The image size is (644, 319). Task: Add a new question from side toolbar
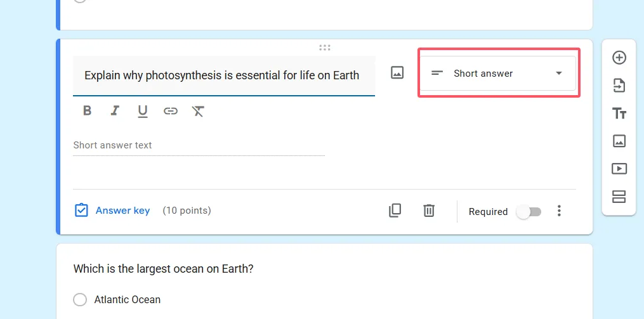coord(619,58)
